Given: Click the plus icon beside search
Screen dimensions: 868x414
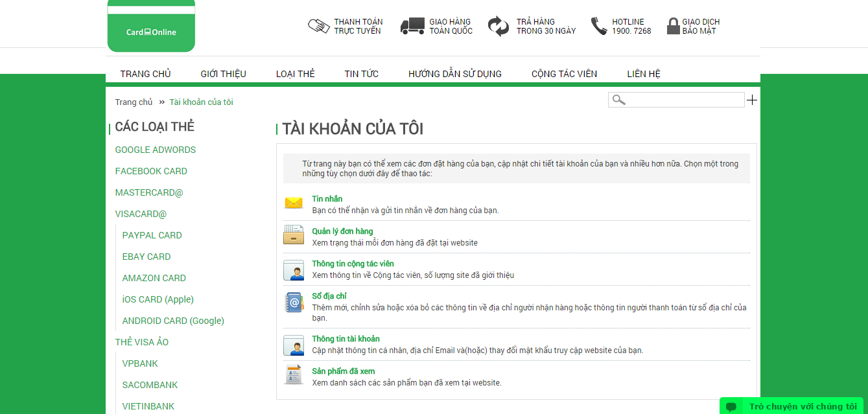Looking at the screenshot, I should pyautogui.click(x=752, y=100).
